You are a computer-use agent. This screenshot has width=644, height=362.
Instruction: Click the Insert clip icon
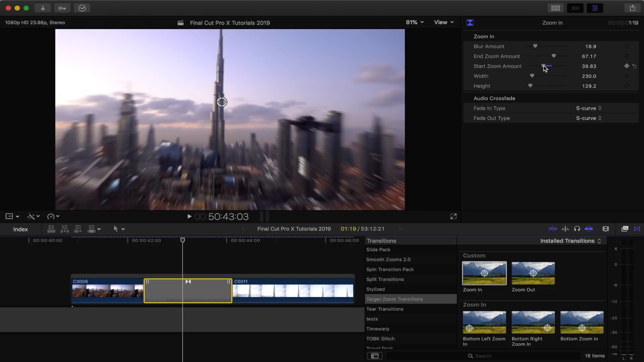[x=64, y=229]
